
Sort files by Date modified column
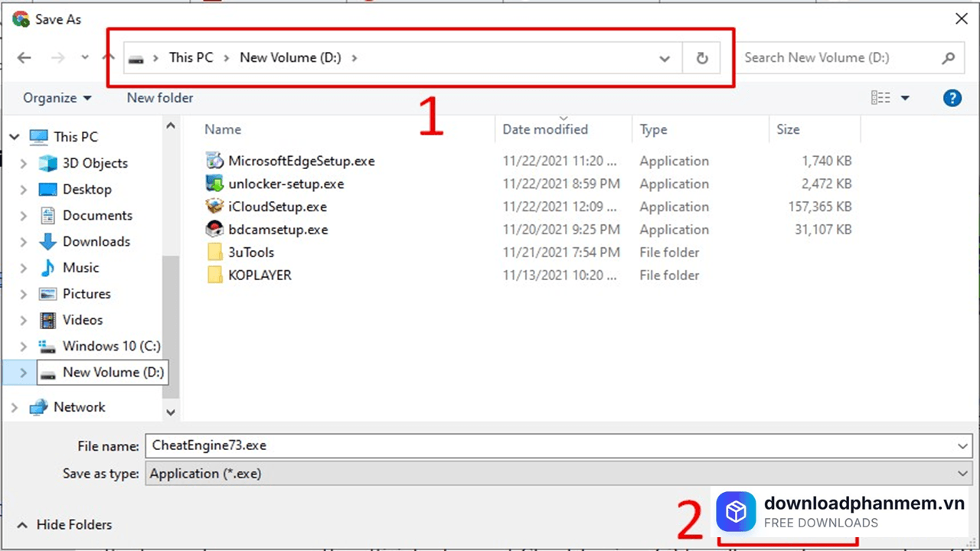(x=545, y=129)
